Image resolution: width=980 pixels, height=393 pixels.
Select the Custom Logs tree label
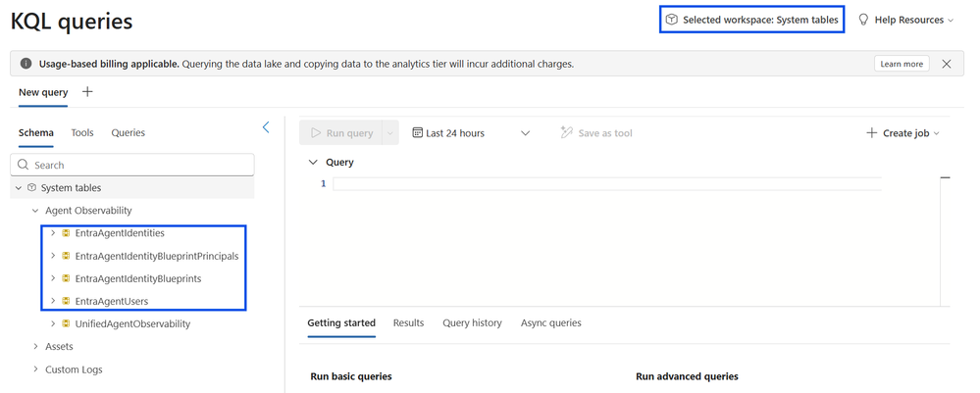click(x=74, y=369)
